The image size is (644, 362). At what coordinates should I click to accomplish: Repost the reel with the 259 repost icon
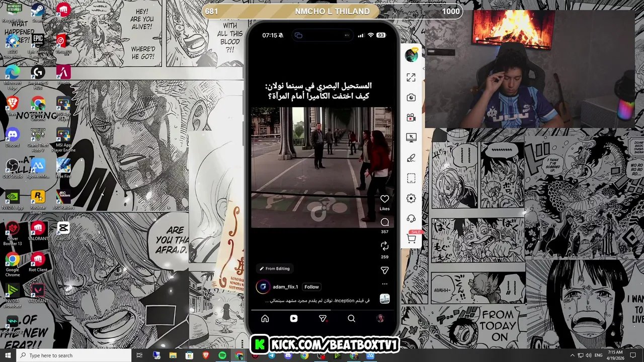(x=384, y=246)
